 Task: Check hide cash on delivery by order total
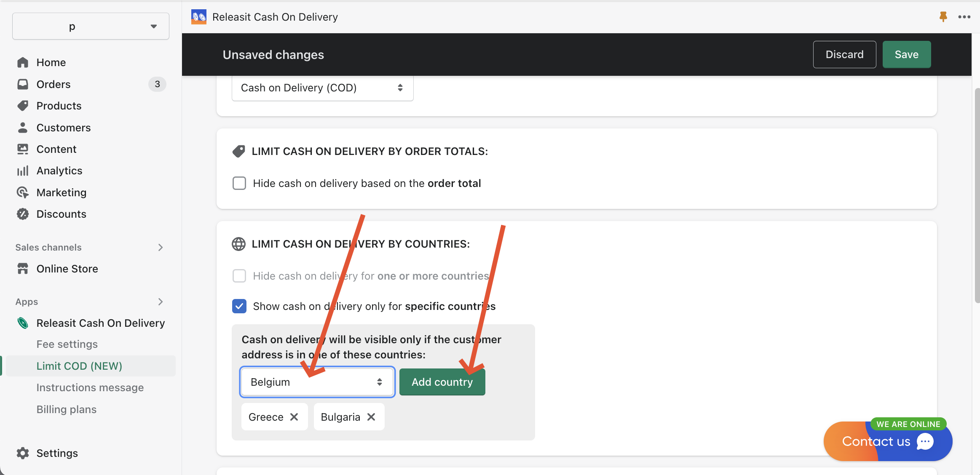coord(239,183)
